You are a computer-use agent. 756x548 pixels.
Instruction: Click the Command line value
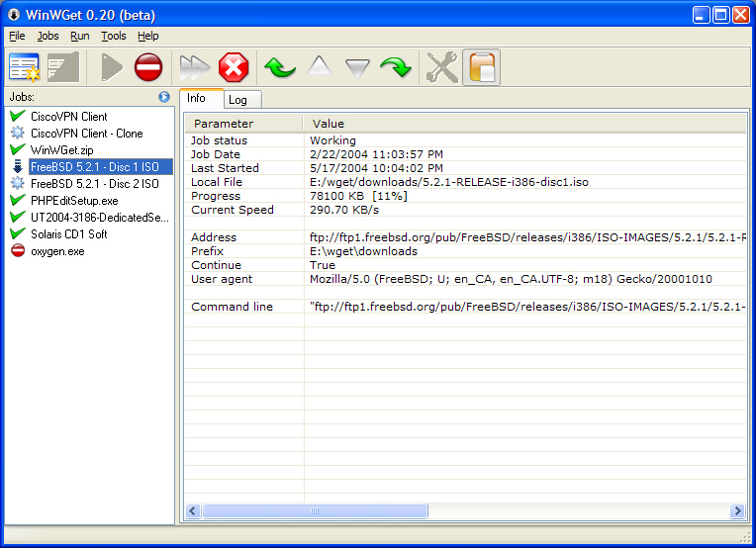(528, 307)
